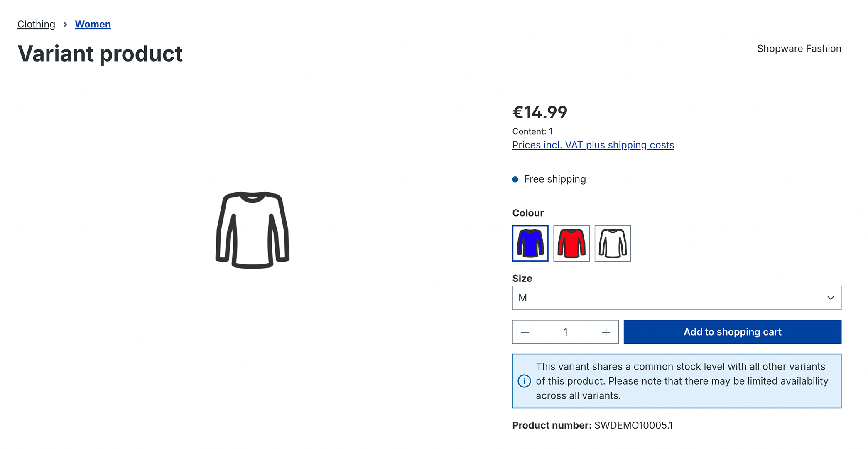Choose the white shirt colour variant
Screen dimensions: 868x449
(x=613, y=243)
